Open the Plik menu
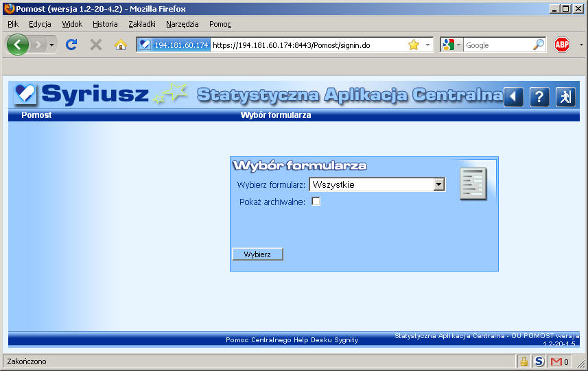The image size is (588, 371). (x=13, y=24)
